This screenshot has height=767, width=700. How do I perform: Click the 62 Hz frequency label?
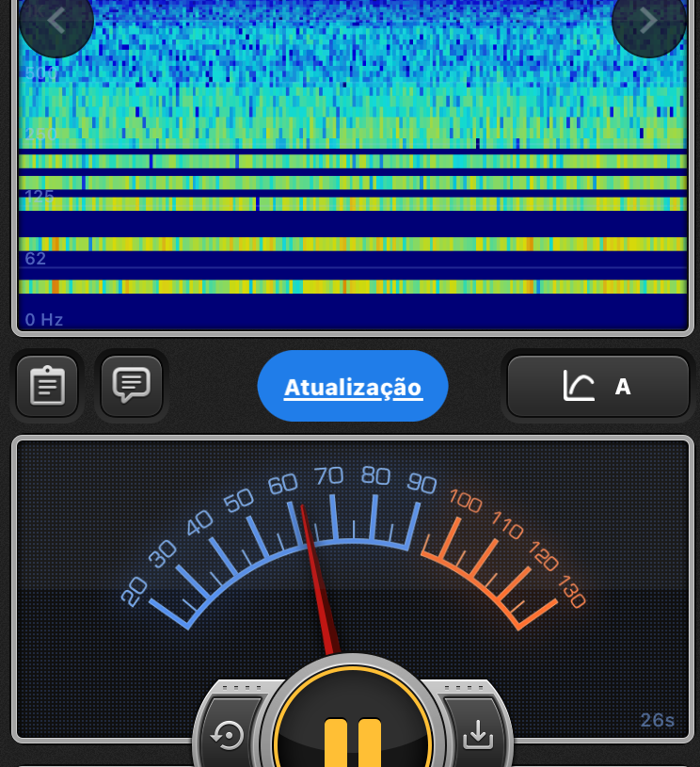pos(36,259)
